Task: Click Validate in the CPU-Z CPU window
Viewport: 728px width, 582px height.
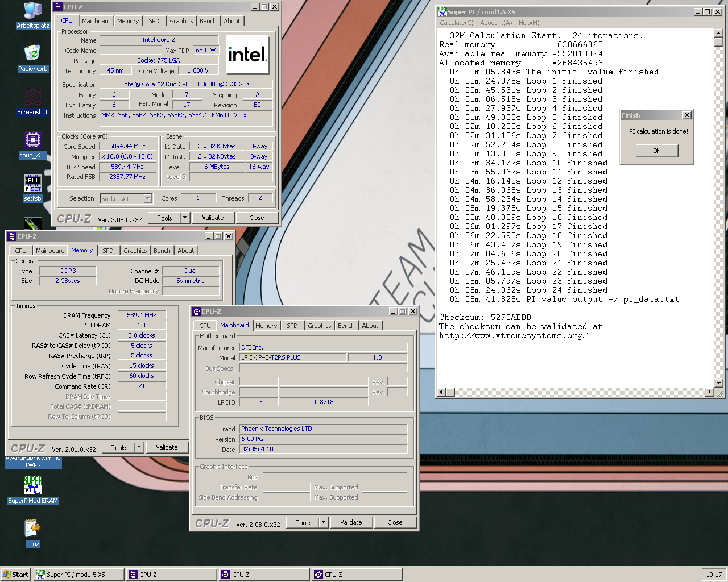Action: (x=213, y=218)
